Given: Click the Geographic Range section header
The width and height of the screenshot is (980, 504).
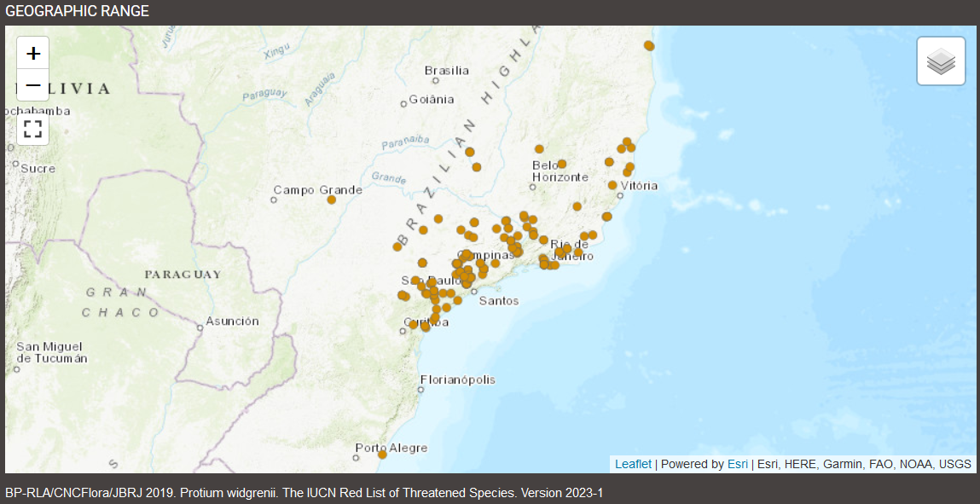Looking at the screenshot, I should [77, 11].
